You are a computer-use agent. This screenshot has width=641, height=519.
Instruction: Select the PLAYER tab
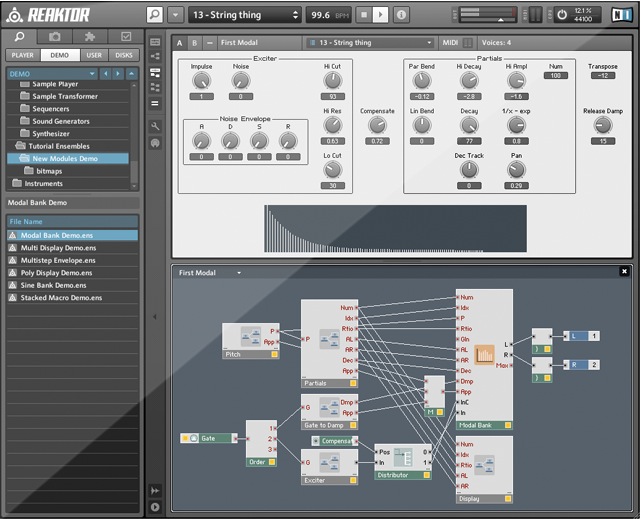point(23,55)
